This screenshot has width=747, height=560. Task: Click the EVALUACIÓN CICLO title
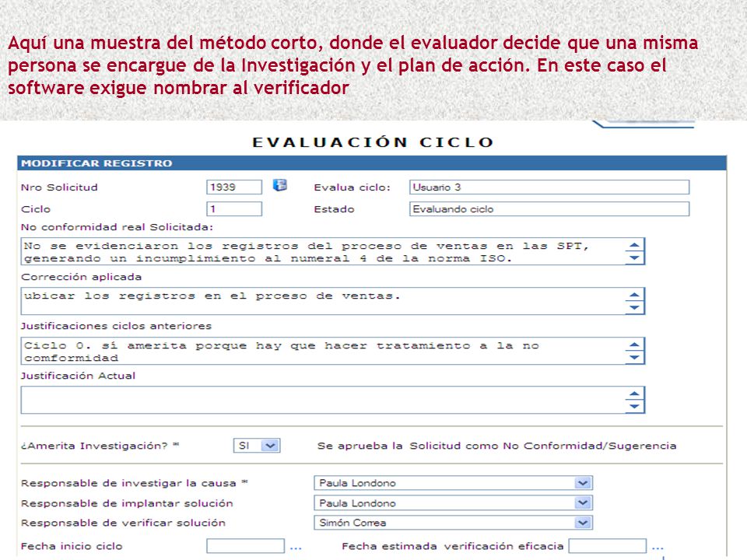[373, 142]
